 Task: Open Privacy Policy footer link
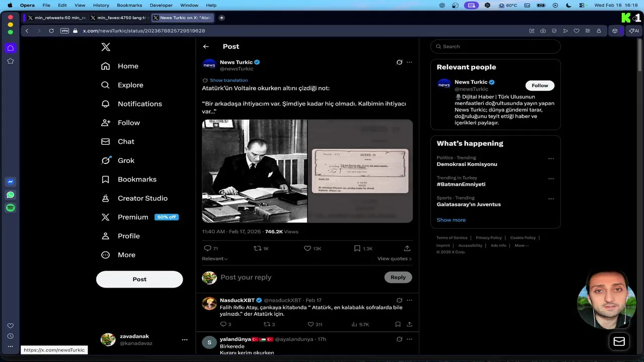489,238
